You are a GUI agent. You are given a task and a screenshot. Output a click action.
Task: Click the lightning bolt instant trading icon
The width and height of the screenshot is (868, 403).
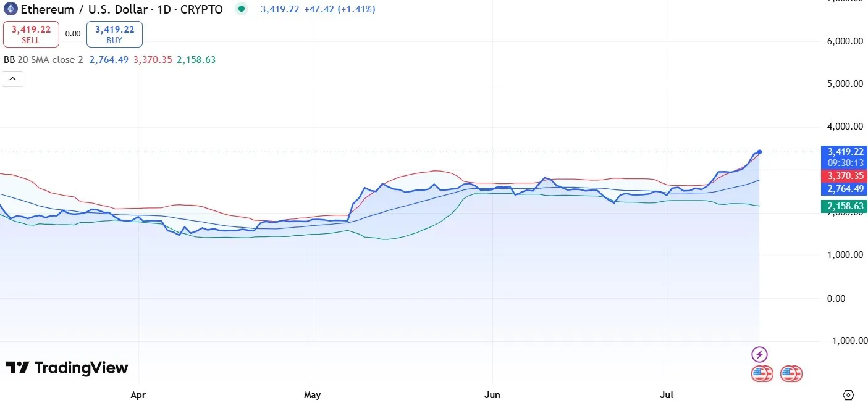[x=759, y=354]
